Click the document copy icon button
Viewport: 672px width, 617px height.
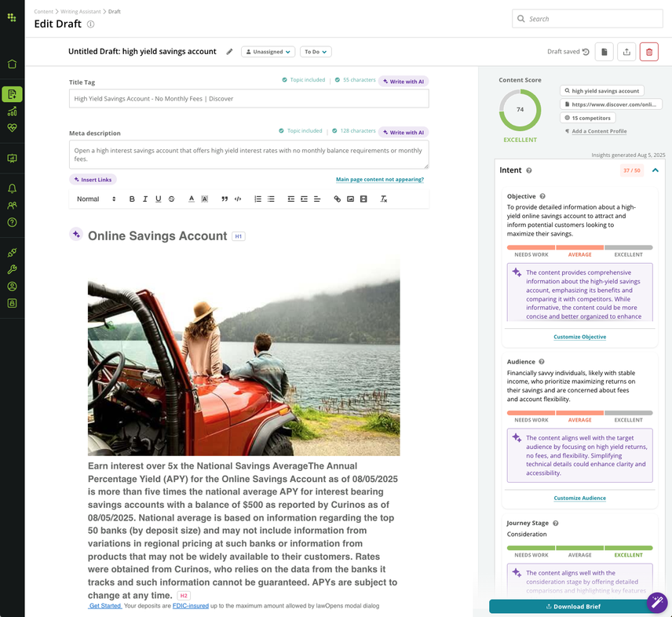pyautogui.click(x=604, y=52)
